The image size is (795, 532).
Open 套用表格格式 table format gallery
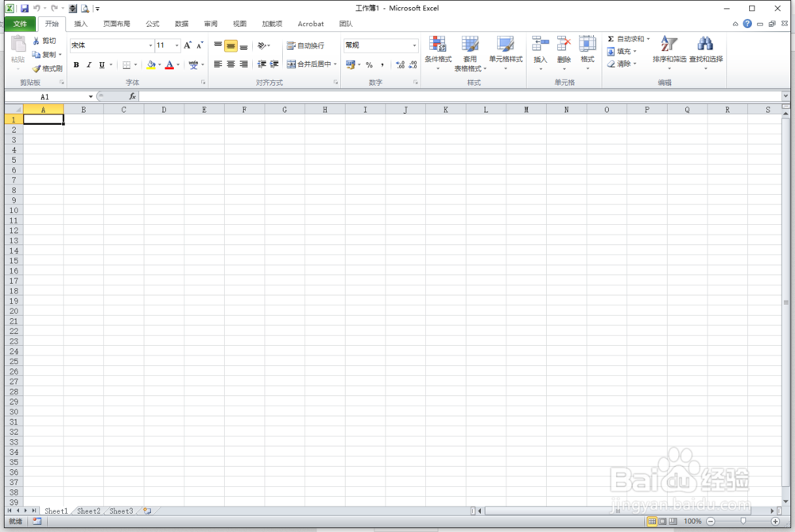(470, 52)
